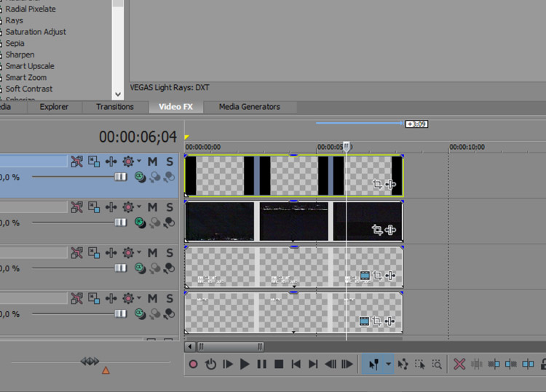
Task: Click Play in the transport bar
Action: point(245,364)
